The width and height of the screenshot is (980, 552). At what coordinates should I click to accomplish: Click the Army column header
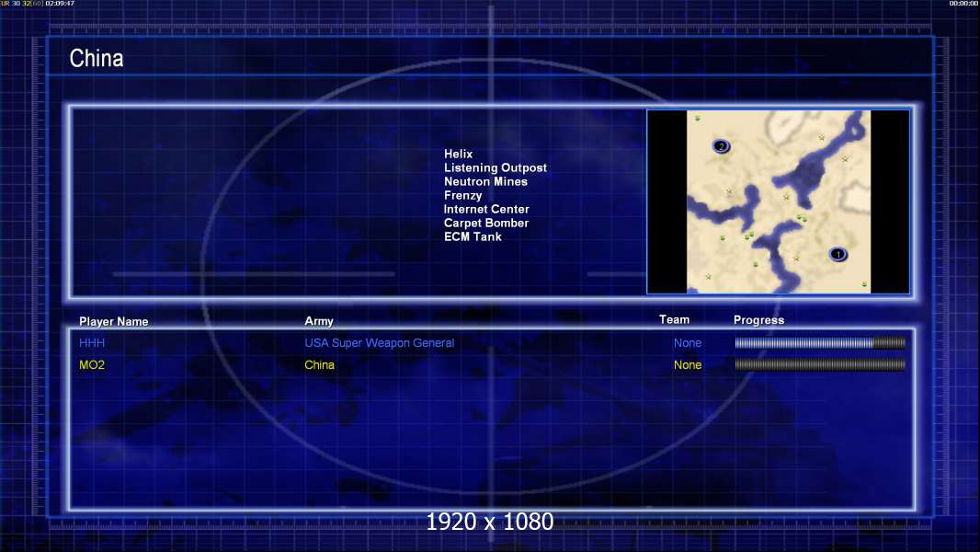click(x=319, y=321)
